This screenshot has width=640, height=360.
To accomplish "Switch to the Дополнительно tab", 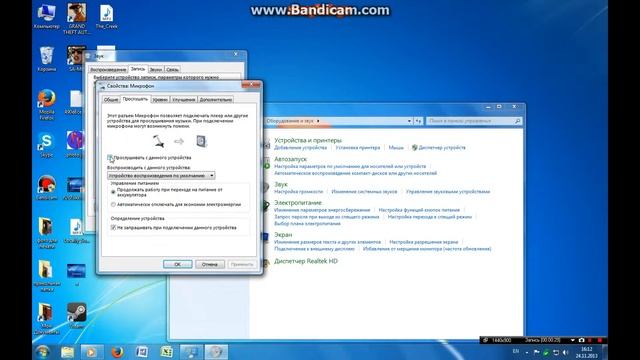I will tap(216, 100).
